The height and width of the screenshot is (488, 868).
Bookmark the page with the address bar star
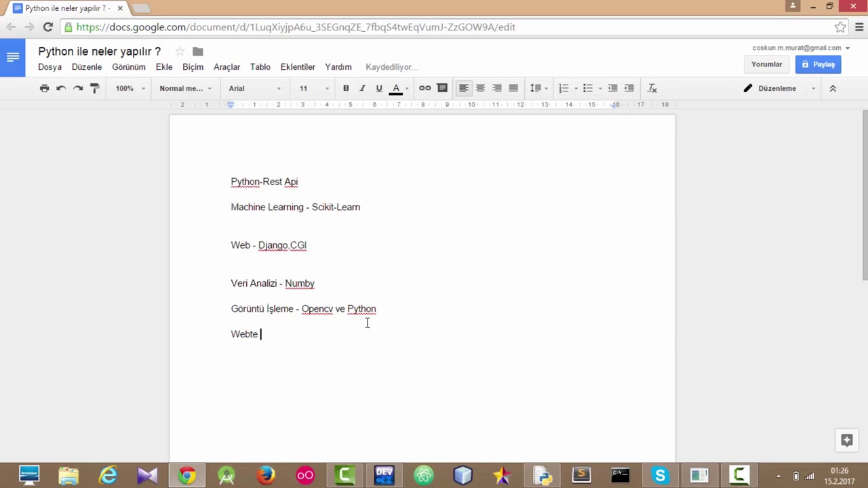[x=840, y=27]
